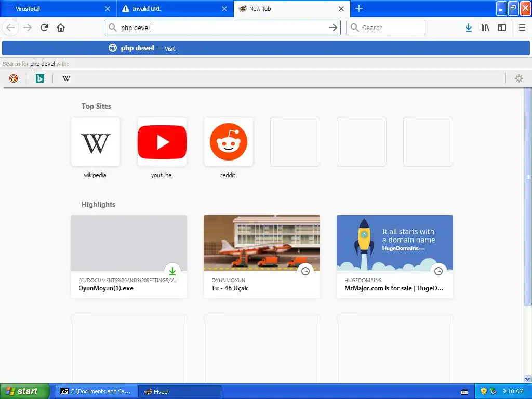Switch to the Invalid URL tab
Viewport: 532px width, 399px height.
[x=175, y=9]
